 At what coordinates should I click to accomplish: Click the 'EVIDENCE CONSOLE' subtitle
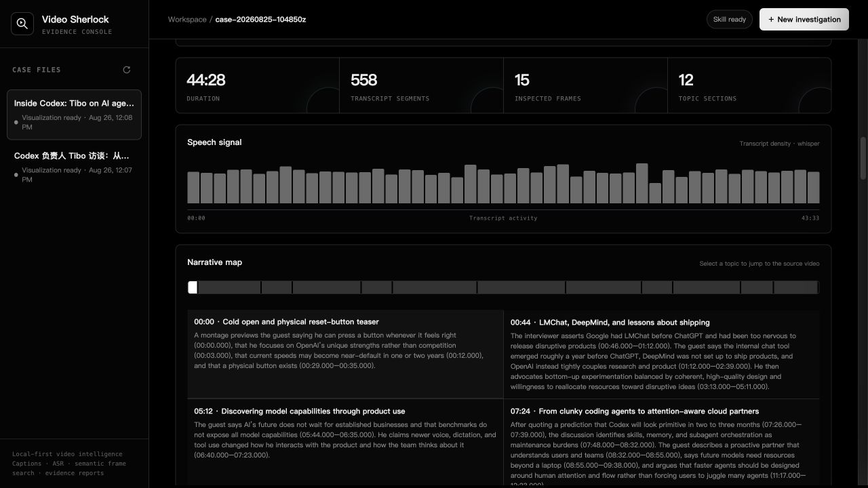(77, 32)
